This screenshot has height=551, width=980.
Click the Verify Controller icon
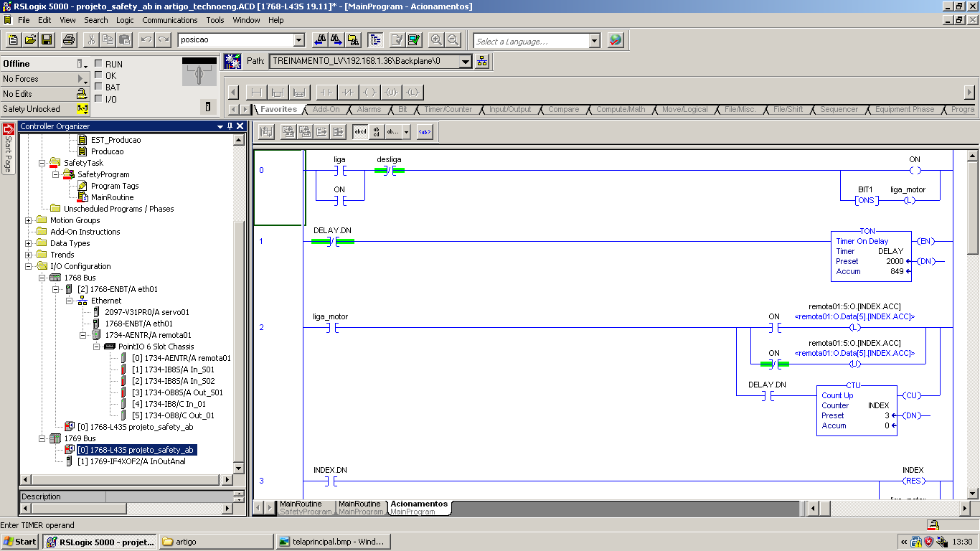pyautogui.click(x=414, y=40)
